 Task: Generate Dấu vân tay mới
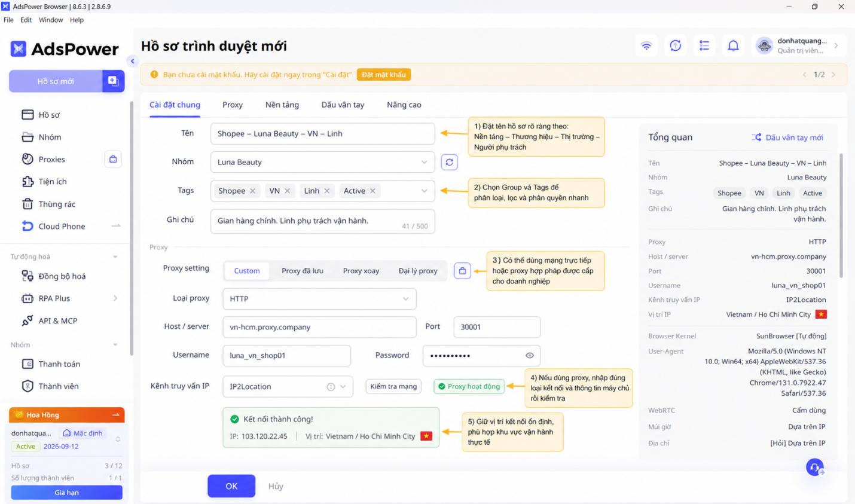pyautogui.click(x=787, y=138)
